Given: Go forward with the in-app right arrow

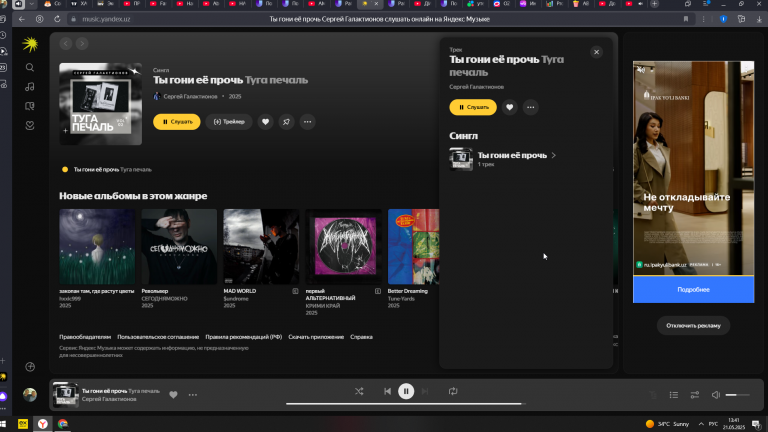Looking at the screenshot, I should point(82,44).
